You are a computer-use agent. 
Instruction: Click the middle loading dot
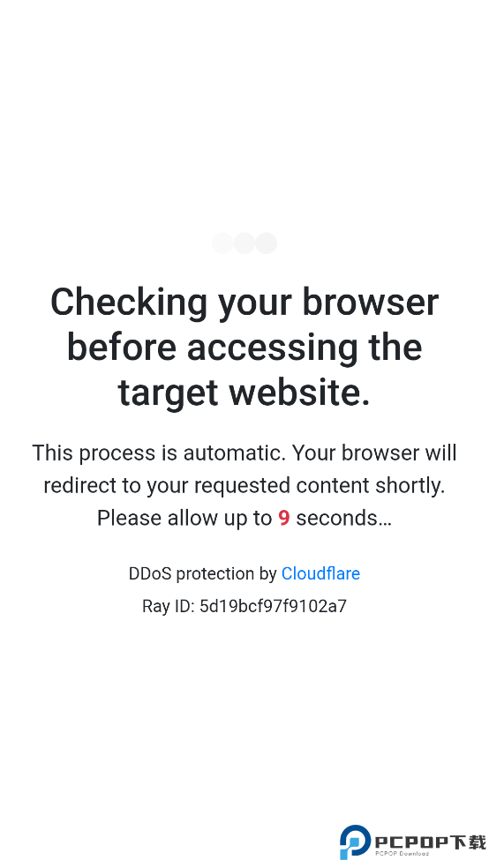(244, 243)
